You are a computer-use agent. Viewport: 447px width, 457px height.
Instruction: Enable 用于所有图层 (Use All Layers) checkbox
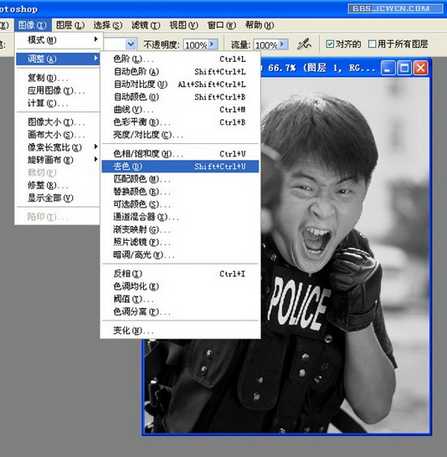tap(372, 44)
